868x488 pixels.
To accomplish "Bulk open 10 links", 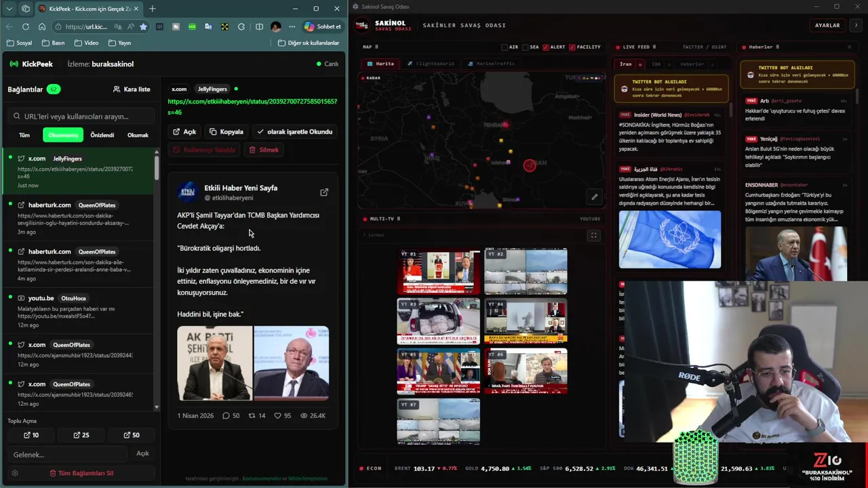I will point(31,435).
